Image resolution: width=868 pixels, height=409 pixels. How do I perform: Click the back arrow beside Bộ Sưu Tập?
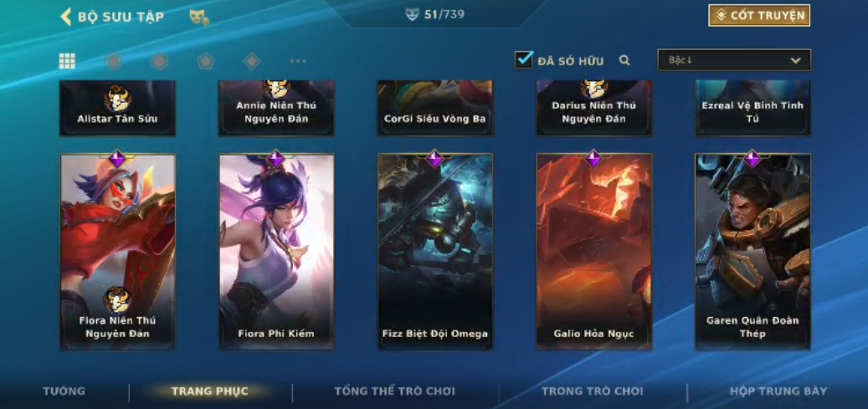coord(66,17)
